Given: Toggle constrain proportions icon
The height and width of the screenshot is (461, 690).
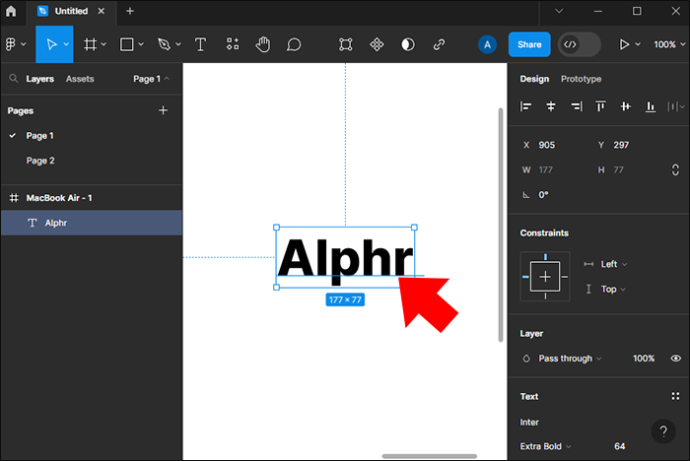Looking at the screenshot, I should [x=675, y=170].
